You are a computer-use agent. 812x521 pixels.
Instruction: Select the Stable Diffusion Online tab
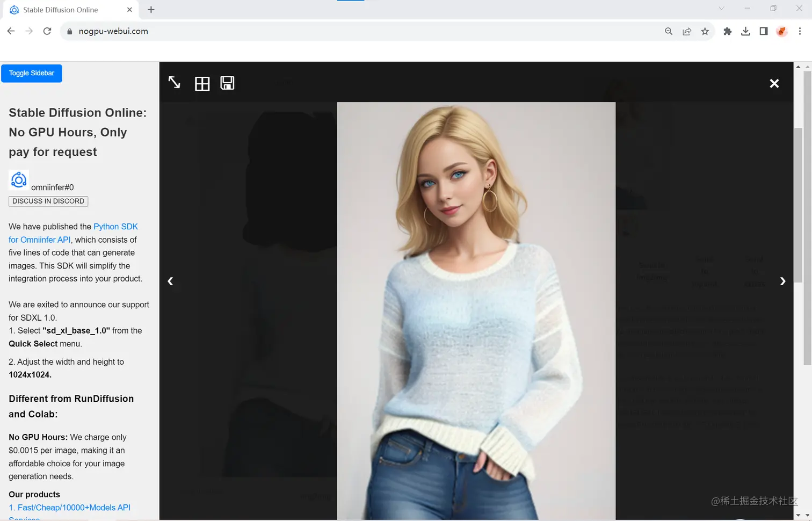point(70,10)
